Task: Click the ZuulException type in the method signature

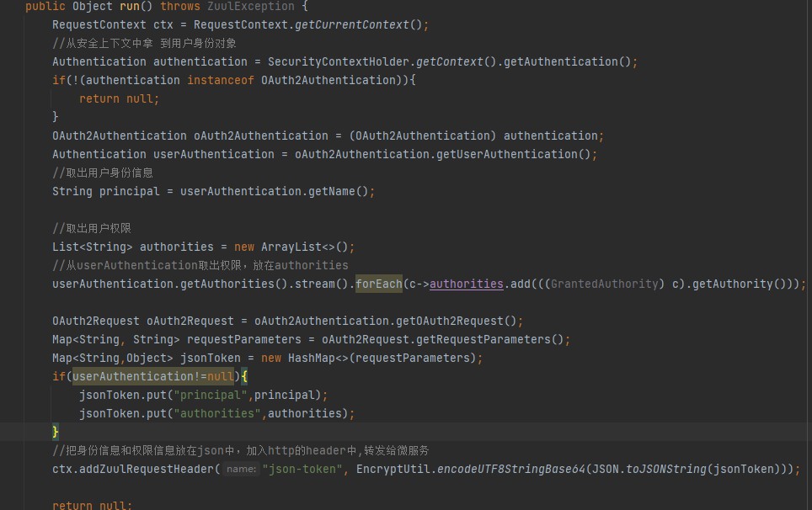Action: click(251, 6)
